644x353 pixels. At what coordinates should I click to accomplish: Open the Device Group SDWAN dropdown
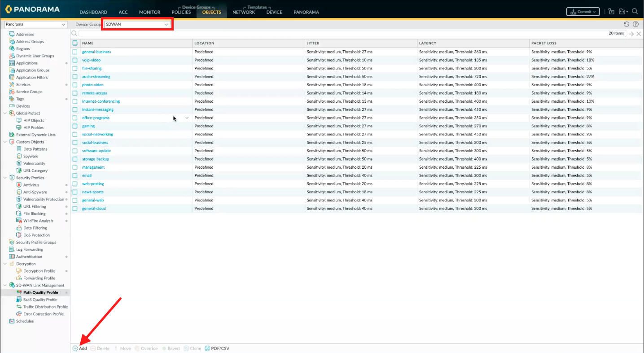(137, 24)
